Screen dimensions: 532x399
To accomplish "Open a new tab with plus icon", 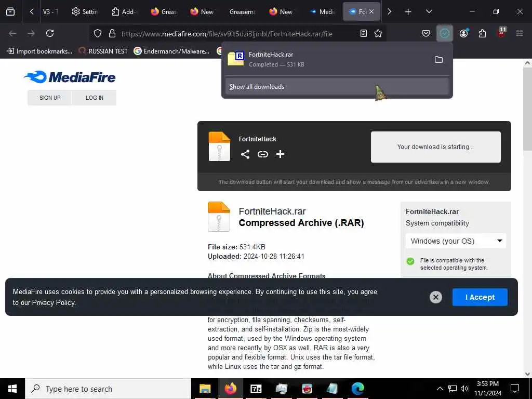I will pos(408,12).
